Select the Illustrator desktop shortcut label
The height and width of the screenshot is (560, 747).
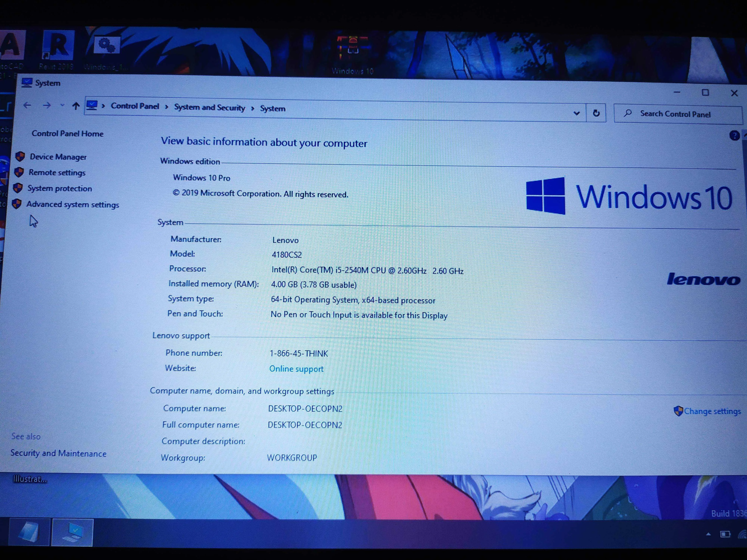tap(30, 479)
